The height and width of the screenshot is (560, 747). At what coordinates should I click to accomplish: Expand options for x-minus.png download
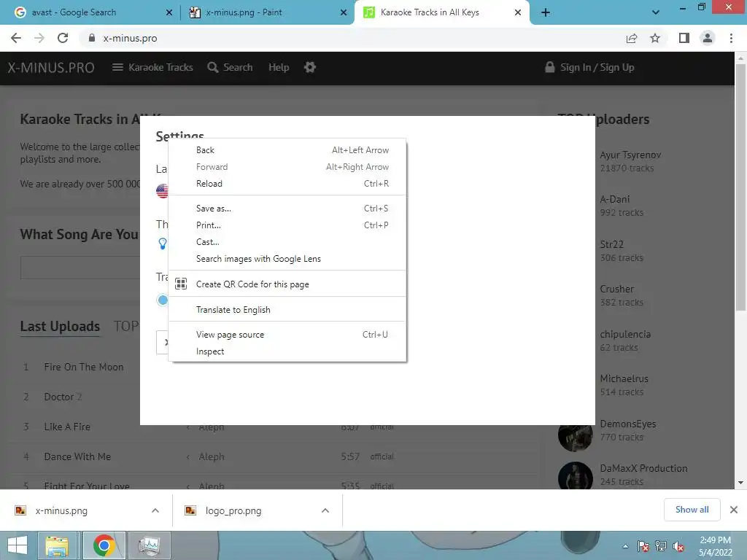pyautogui.click(x=155, y=510)
